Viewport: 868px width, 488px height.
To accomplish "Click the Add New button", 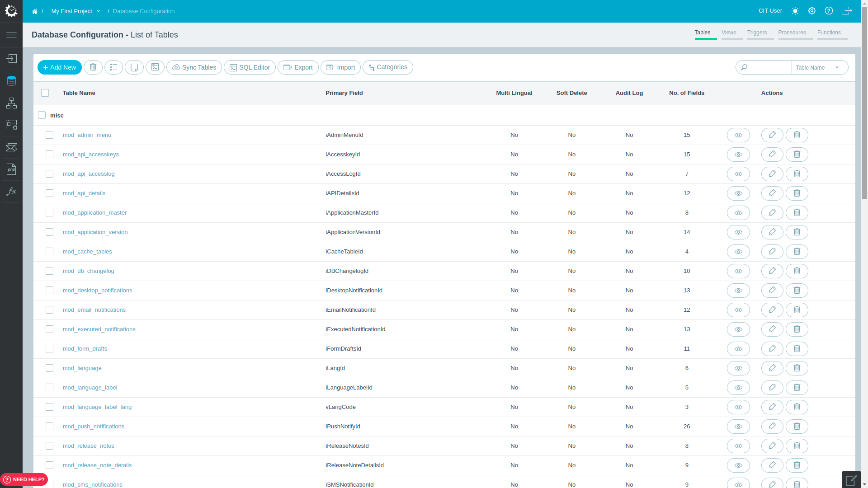I will 60,67.
